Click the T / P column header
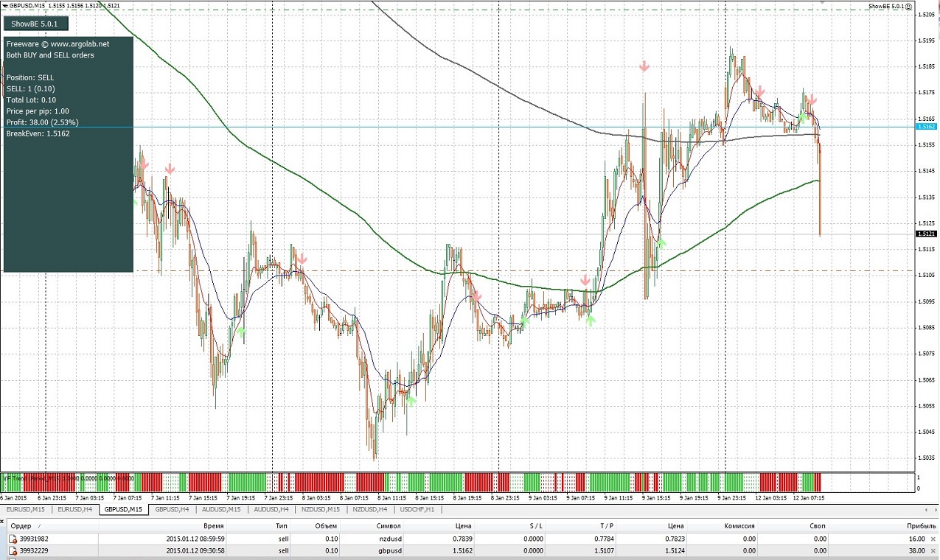The image size is (940, 560). point(607,526)
